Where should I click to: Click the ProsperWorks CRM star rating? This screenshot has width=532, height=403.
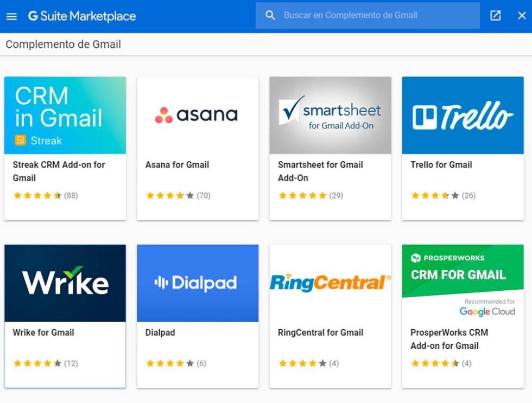[435, 363]
